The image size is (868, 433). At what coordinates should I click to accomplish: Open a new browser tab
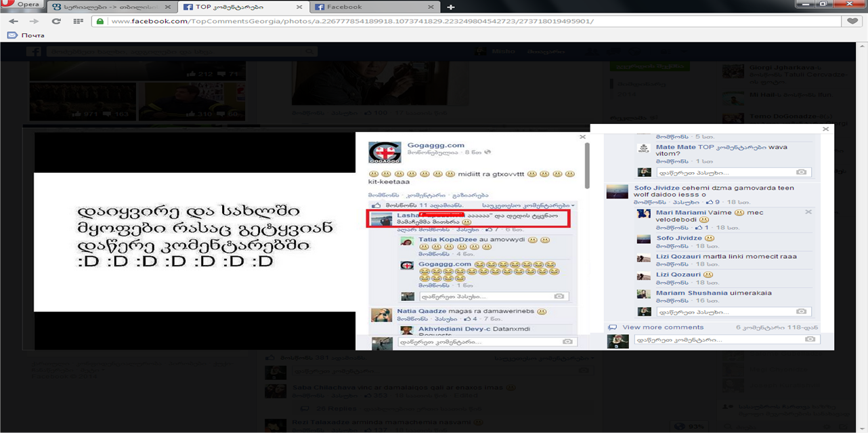(451, 7)
